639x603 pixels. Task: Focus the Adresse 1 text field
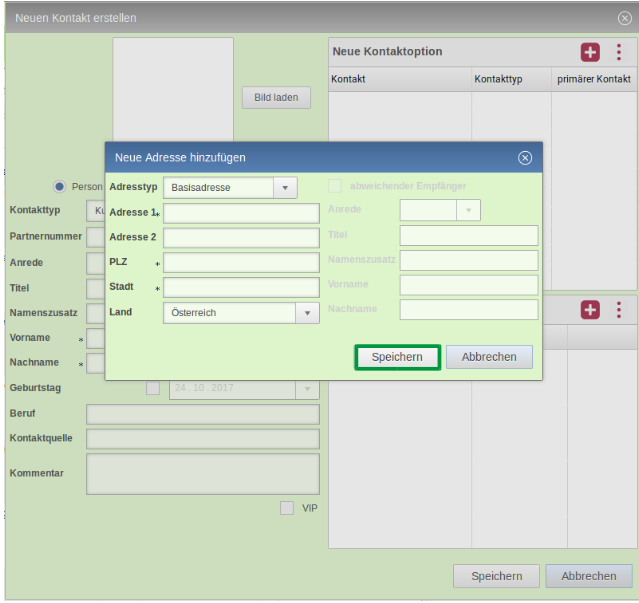tap(241, 213)
